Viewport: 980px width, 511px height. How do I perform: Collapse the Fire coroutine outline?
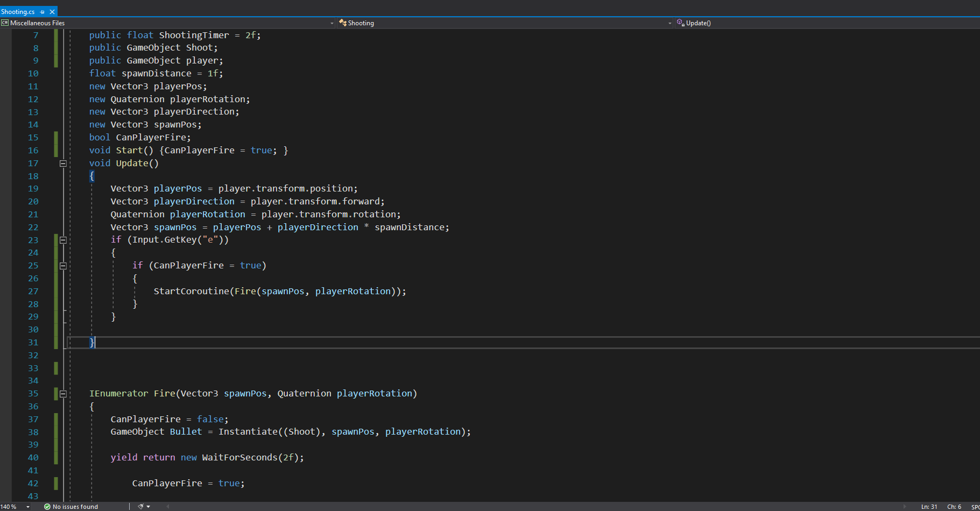(x=63, y=394)
